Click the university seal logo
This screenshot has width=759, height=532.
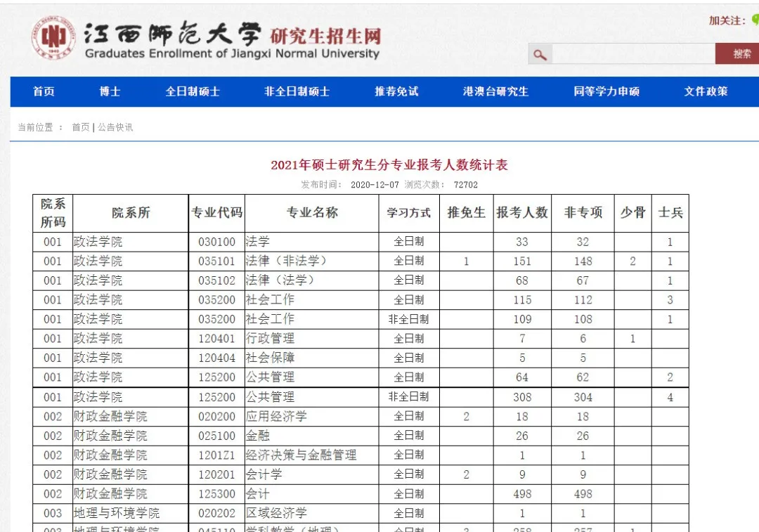52,39
